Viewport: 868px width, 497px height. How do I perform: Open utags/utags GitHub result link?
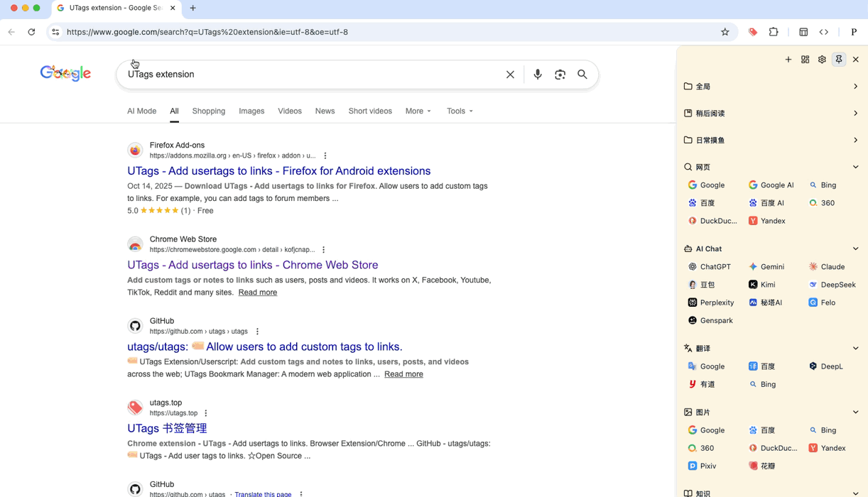click(265, 346)
